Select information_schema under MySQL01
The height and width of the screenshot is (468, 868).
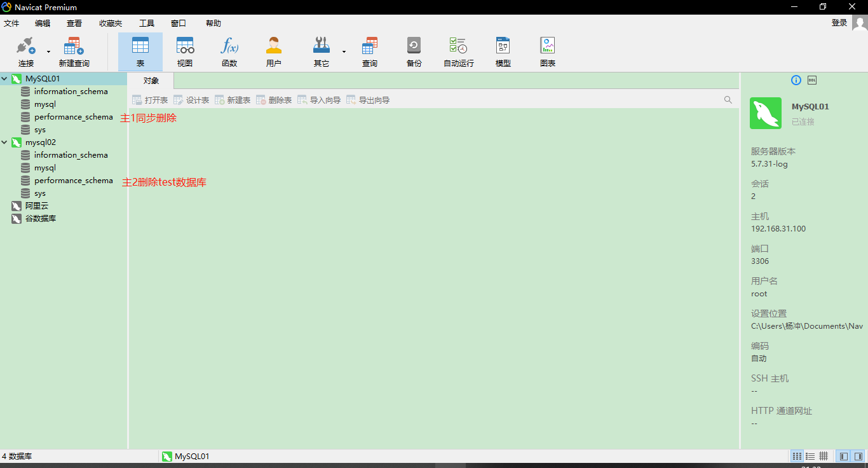point(71,92)
